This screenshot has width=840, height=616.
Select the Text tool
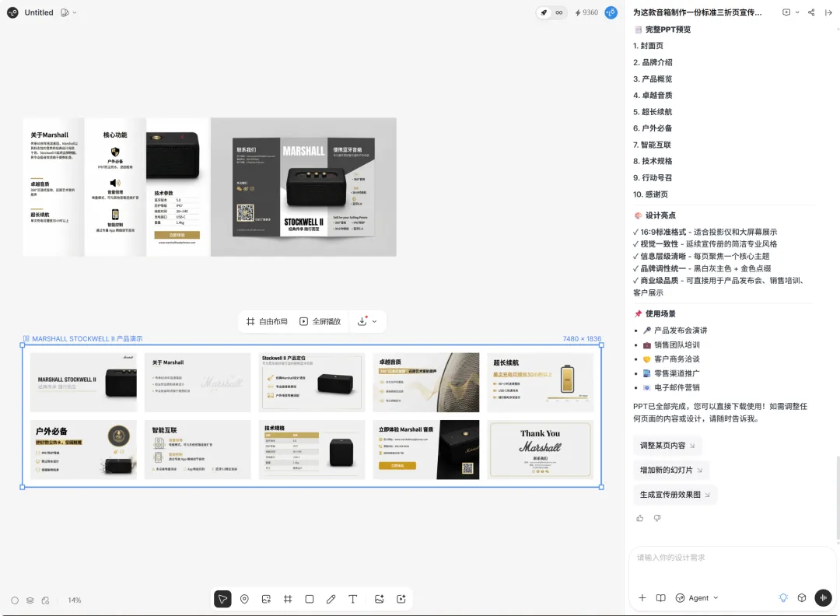coord(352,599)
